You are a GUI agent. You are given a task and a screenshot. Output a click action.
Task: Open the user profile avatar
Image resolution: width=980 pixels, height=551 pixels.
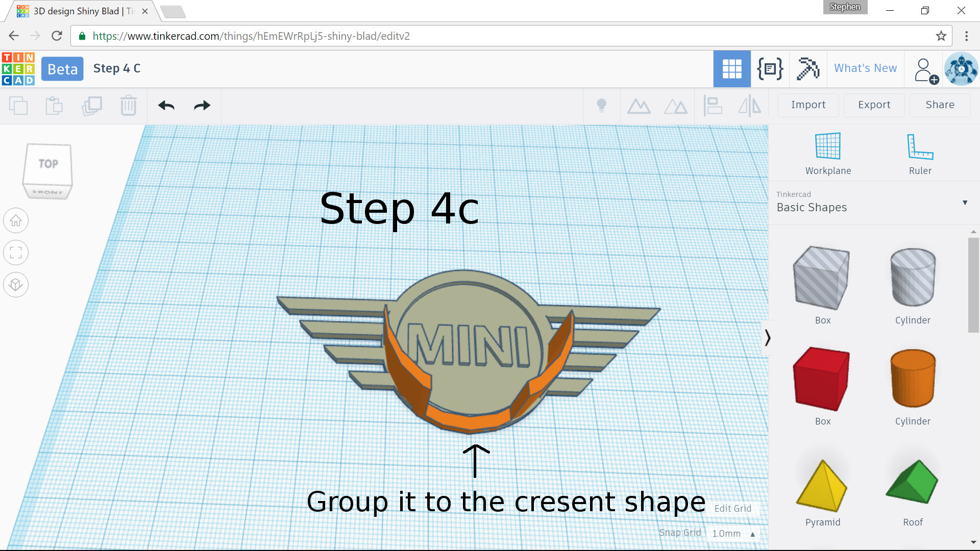click(961, 69)
